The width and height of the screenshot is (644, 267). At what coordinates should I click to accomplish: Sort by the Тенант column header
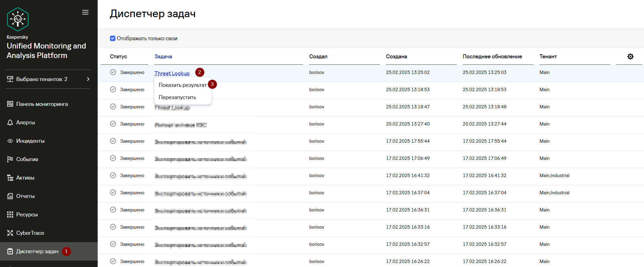(x=548, y=56)
